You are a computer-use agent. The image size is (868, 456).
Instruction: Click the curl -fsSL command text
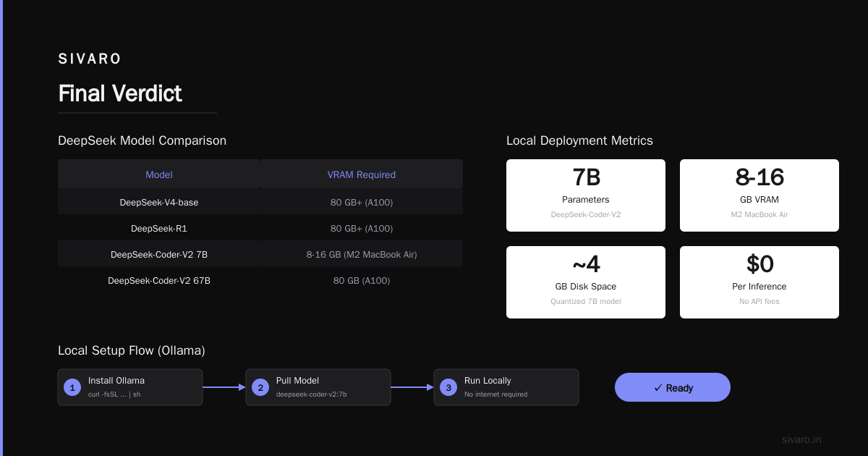(x=114, y=394)
